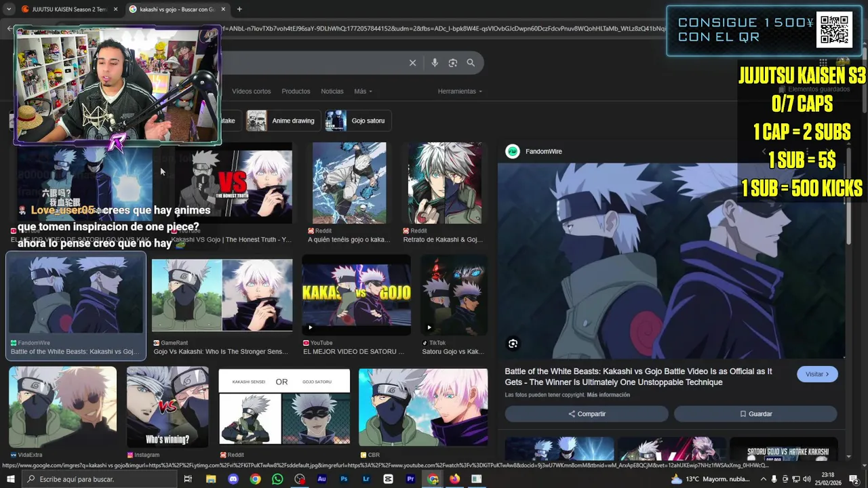Open File Explorer from the taskbar
Image resolution: width=868 pixels, height=488 pixels.
pyautogui.click(x=210, y=479)
